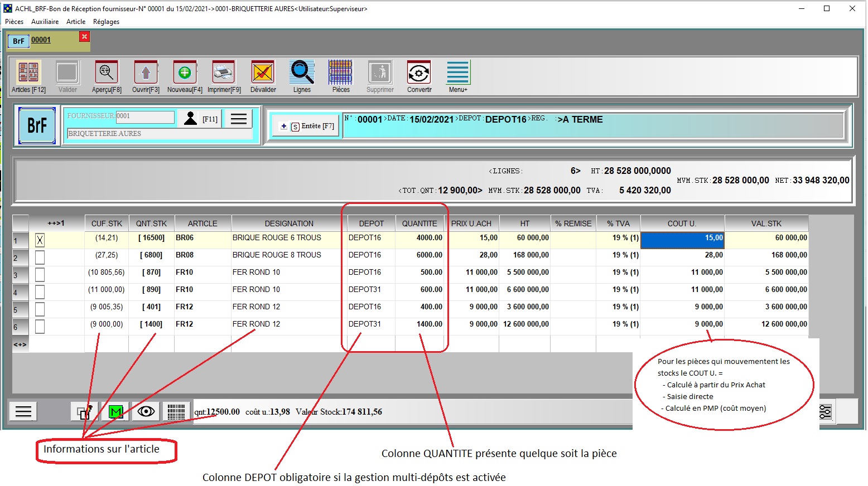Select the checkbox on row 6 FR12 DEPOT31
Screen dimensions: 868x486
pyautogui.click(x=40, y=327)
